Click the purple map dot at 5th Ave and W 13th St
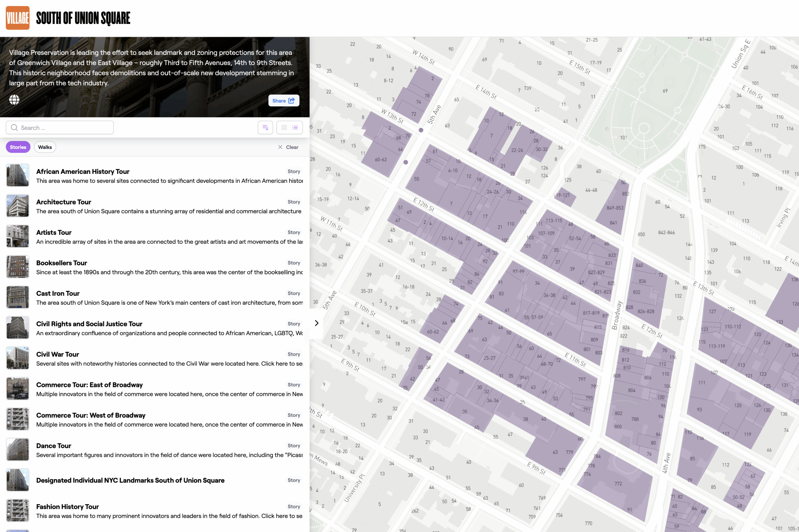Screen dimensions: 799x532 tap(421, 130)
